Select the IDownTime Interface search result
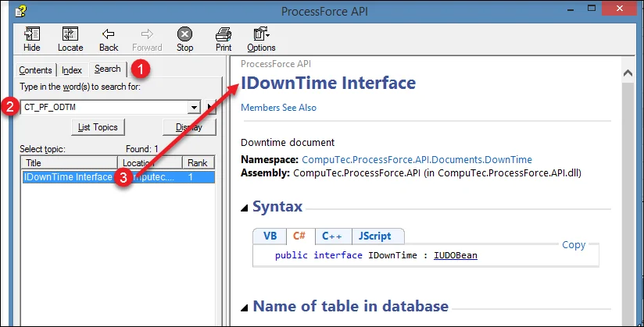Screen dimensions: 644x327 pyautogui.click(x=68, y=177)
